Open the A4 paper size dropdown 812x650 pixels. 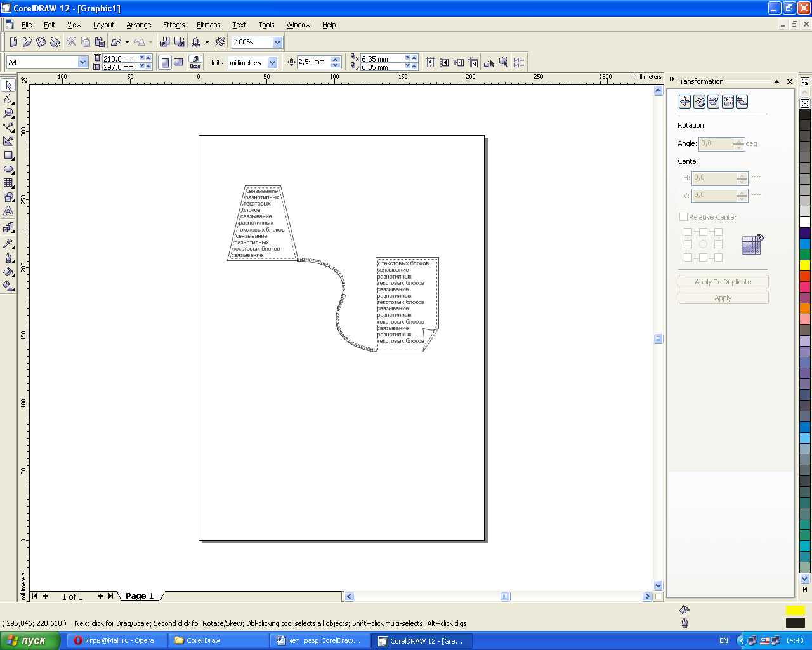point(82,62)
